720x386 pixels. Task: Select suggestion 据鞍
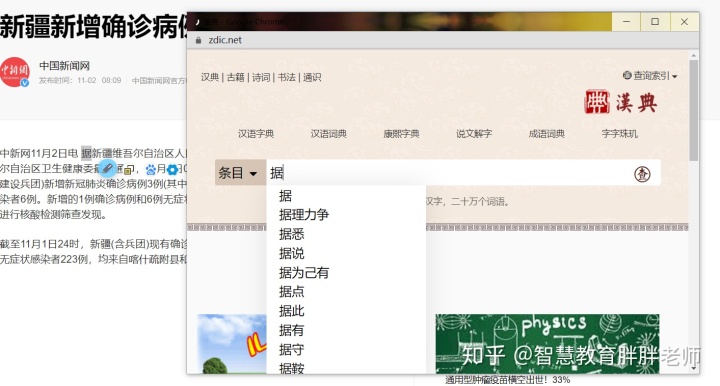(346, 367)
